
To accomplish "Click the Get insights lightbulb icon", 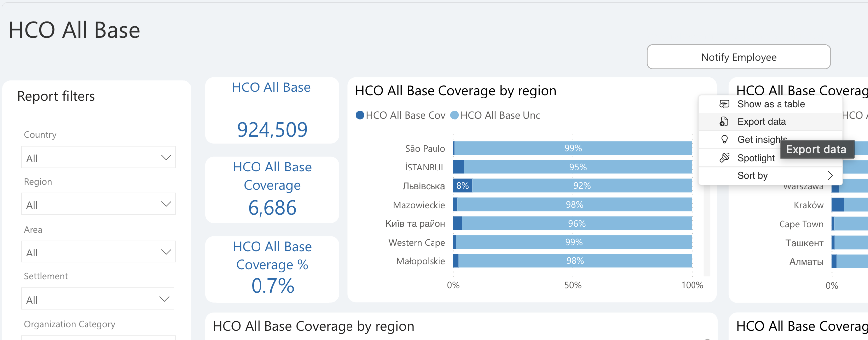I will [x=724, y=139].
